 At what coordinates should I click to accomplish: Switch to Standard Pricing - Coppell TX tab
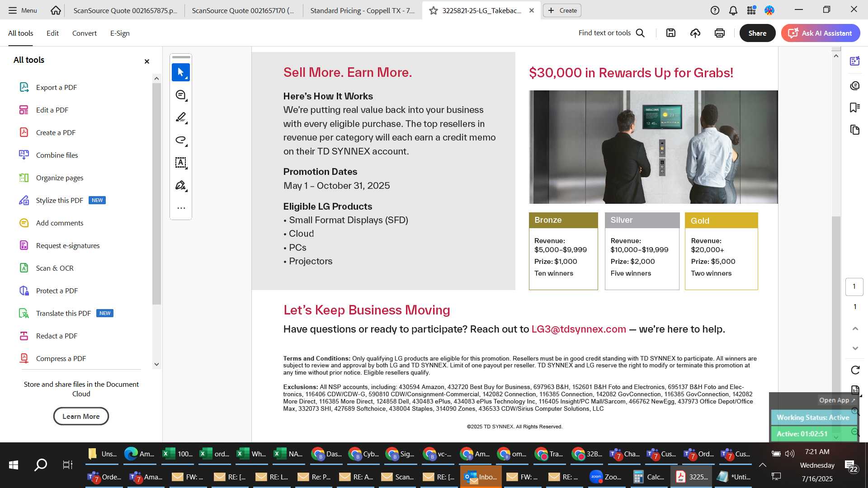pyautogui.click(x=362, y=10)
